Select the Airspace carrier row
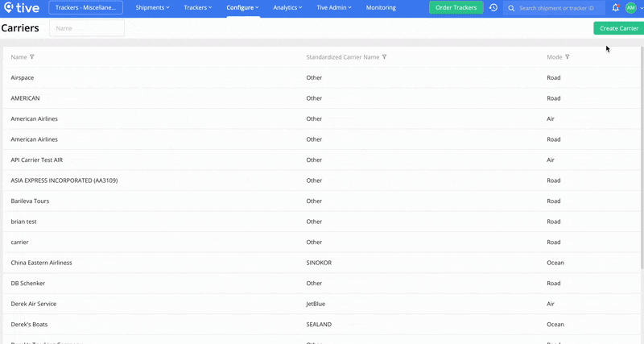Image resolution: width=644 pixels, height=344 pixels. [x=321, y=77]
